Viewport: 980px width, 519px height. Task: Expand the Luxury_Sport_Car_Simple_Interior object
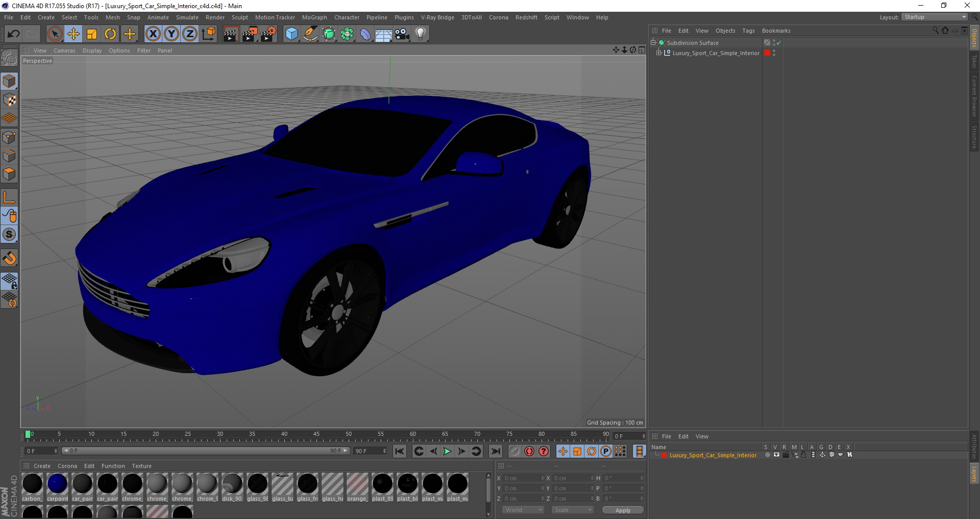pyautogui.click(x=658, y=53)
